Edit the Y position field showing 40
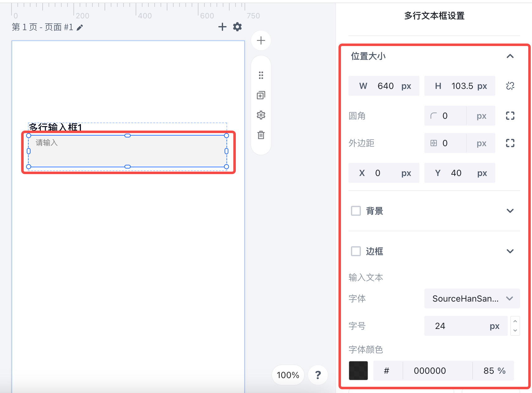This screenshot has width=532, height=393. (x=460, y=173)
